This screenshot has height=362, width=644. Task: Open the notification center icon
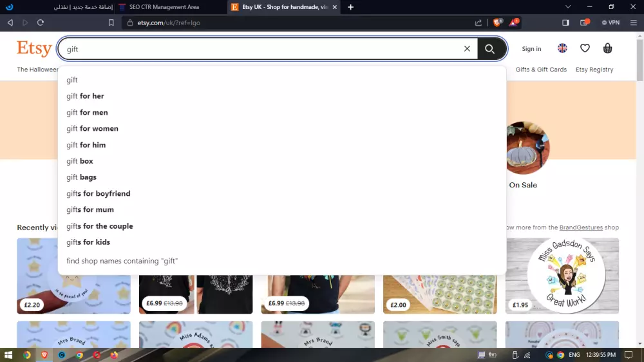pyautogui.click(x=629, y=355)
